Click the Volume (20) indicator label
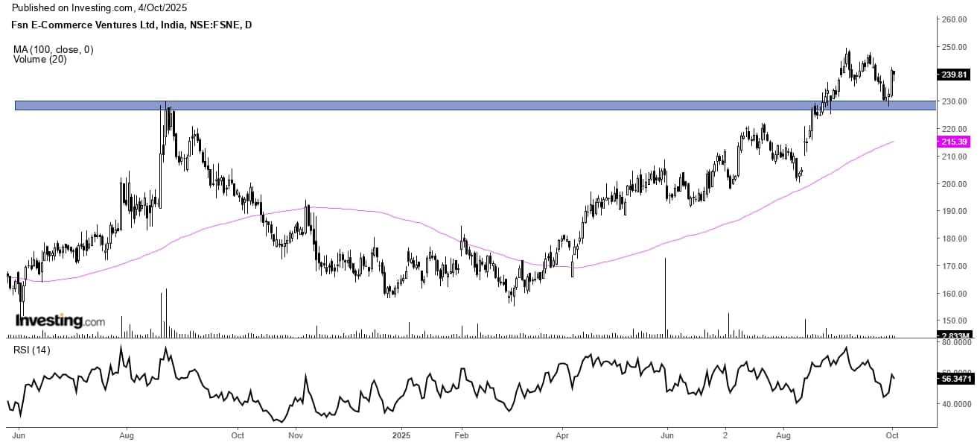The width and height of the screenshot is (980, 448). point(39,60)
